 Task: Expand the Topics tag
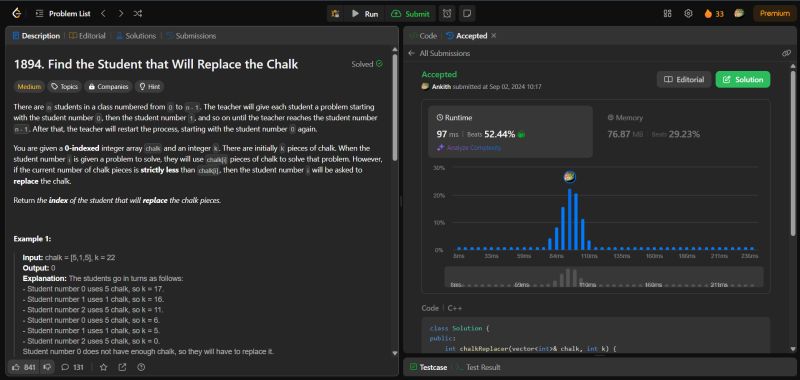pyautogui.click(x=64, y=87)
